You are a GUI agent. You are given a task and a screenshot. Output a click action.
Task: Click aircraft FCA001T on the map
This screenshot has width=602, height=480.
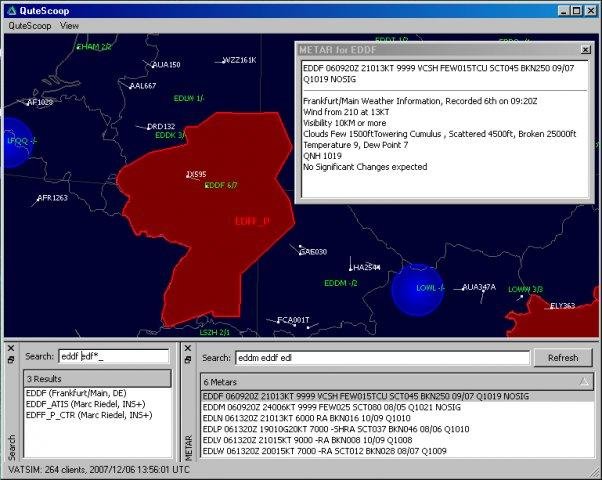tap(293, 320)
